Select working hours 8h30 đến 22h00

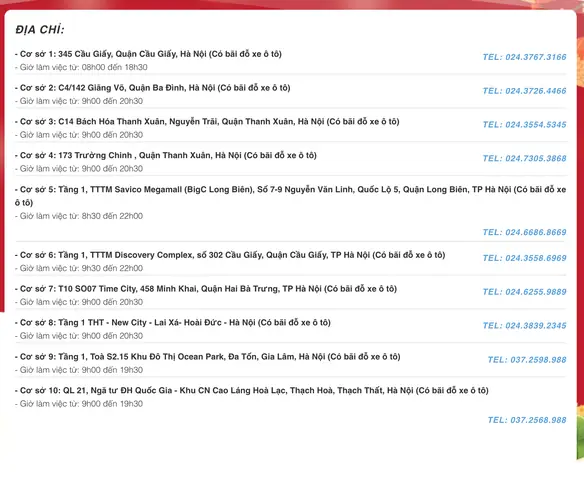79,216
